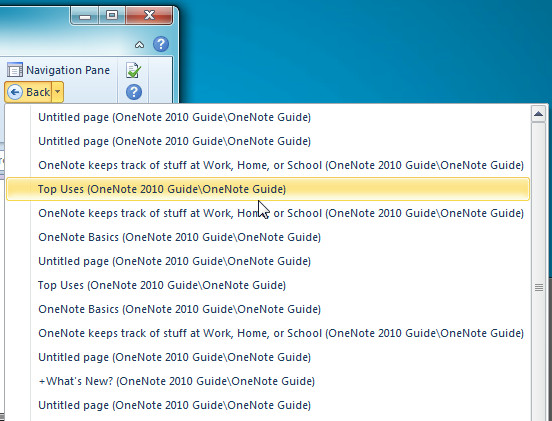Open Help with the title-bar question icon
Image resolution: width=552 pixels, height=421 pixels.
tap(161, 44)
